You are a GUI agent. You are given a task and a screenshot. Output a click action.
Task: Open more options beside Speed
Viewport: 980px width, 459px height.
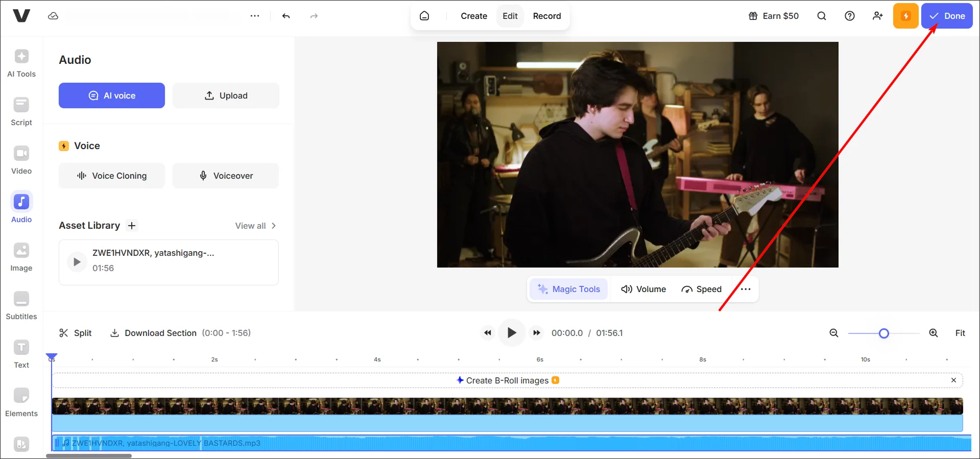pos(746,289)
